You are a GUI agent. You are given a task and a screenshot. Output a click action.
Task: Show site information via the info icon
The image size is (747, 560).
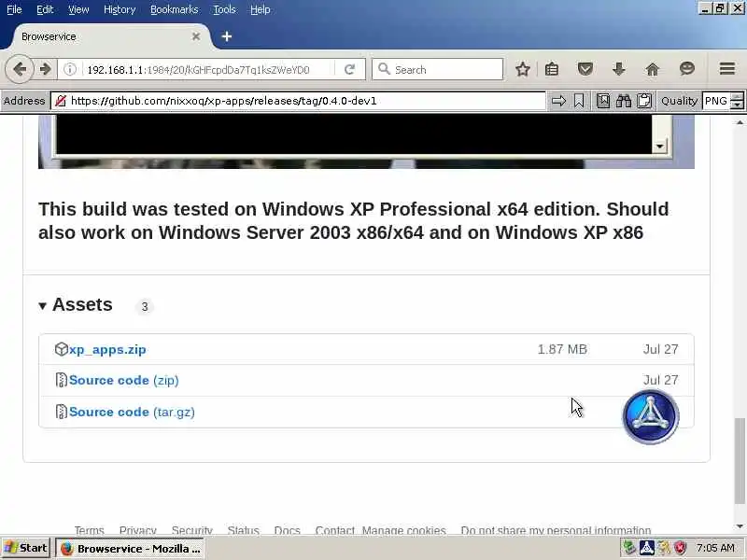pos(70,69)
